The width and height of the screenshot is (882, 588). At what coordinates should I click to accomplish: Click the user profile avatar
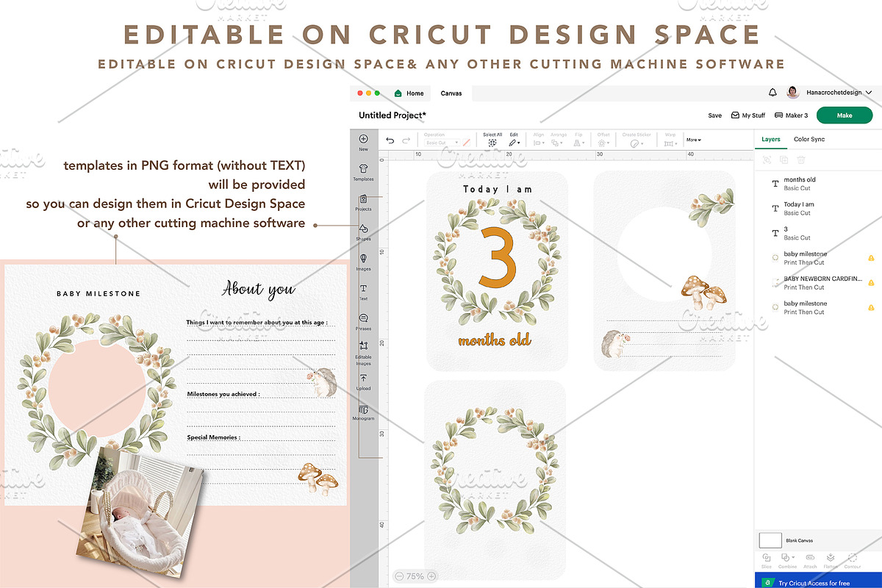(x=792, y=93)
